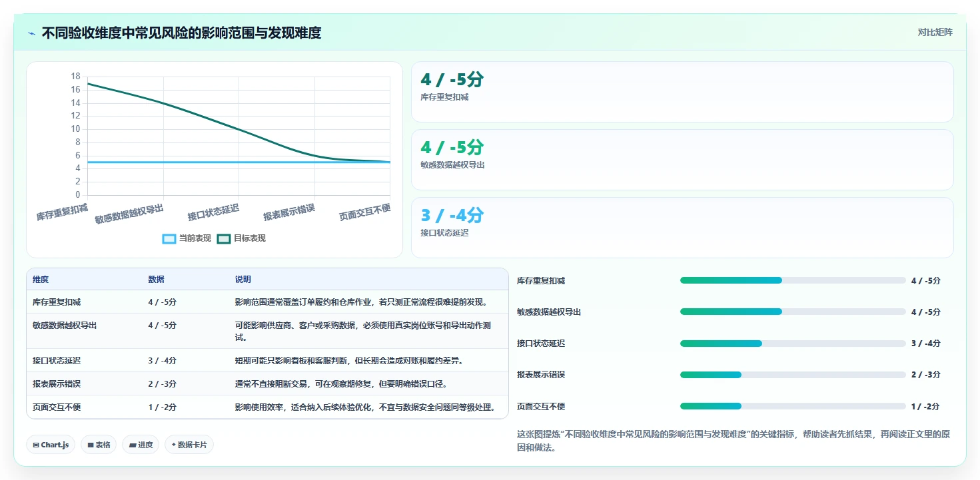Click the 10 value on the y-axis
Viewport: 980px width, 480px height.
pos(75,129)
